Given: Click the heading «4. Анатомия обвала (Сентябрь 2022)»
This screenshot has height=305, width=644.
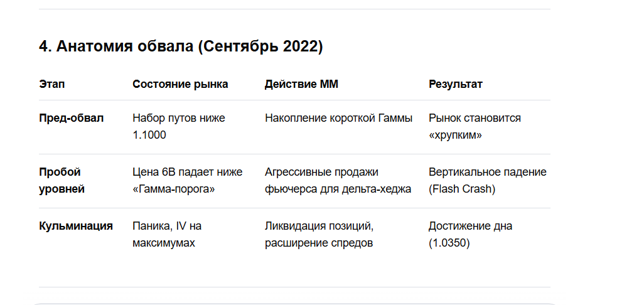Looking at the screenshot, I should (x=181, y=47).
